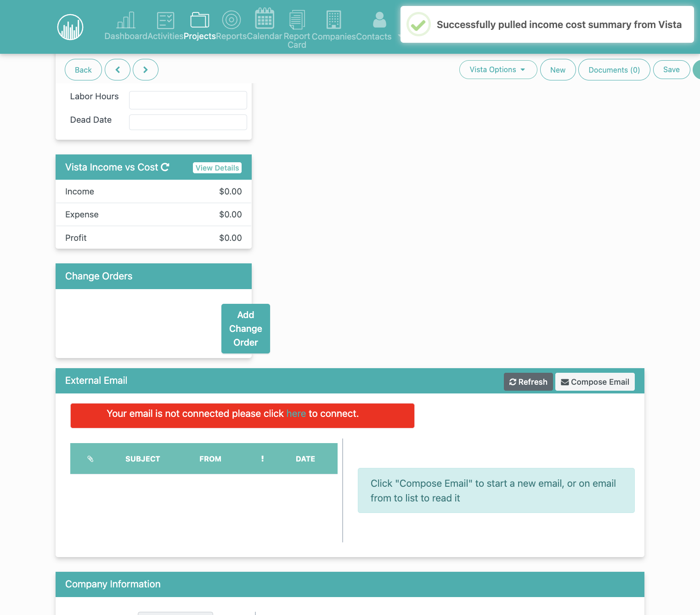Open Documents (0)
The height and width of the screenshot is (615, 700).
coord(614,70)
